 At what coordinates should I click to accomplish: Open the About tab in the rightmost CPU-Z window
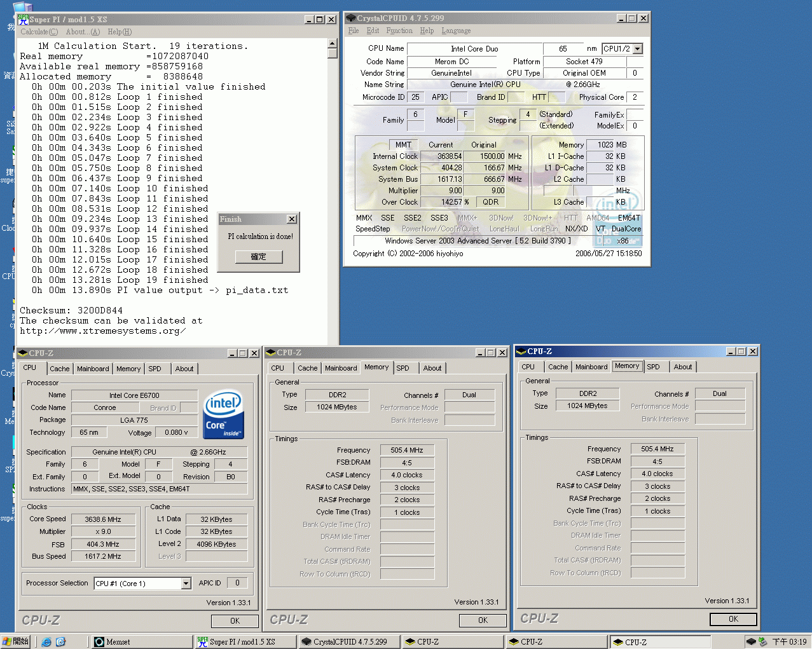click(683, 367)
